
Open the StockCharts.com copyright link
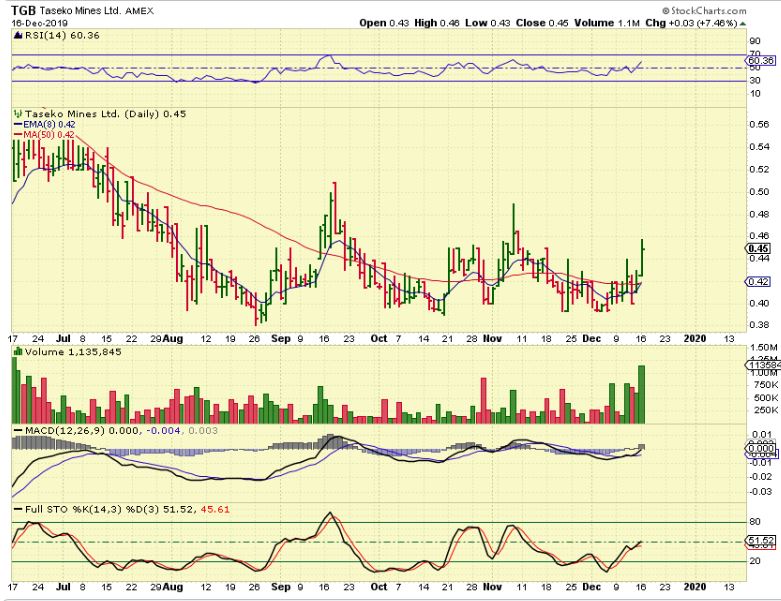[x=704, y=10]
